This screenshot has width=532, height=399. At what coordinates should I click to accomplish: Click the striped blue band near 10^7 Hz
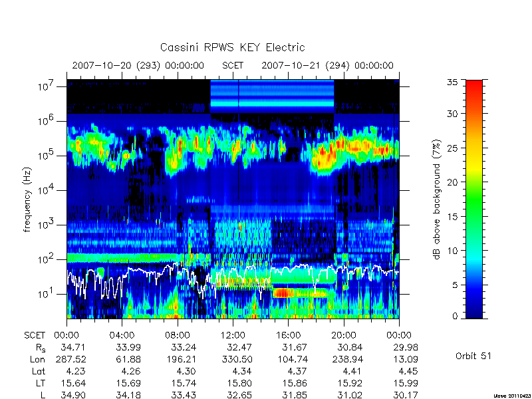pos(272,96)
